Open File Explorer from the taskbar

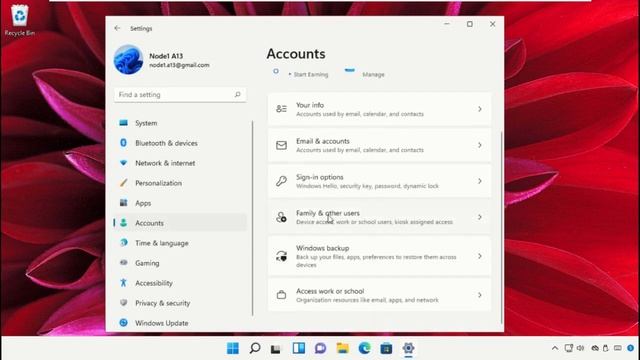point(342,348)
